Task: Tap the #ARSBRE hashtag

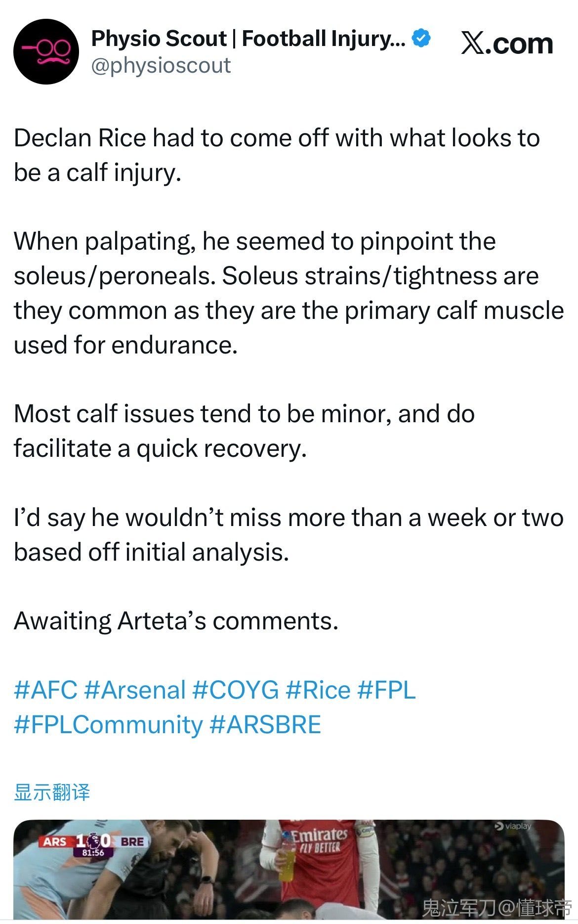Action: 265,725
